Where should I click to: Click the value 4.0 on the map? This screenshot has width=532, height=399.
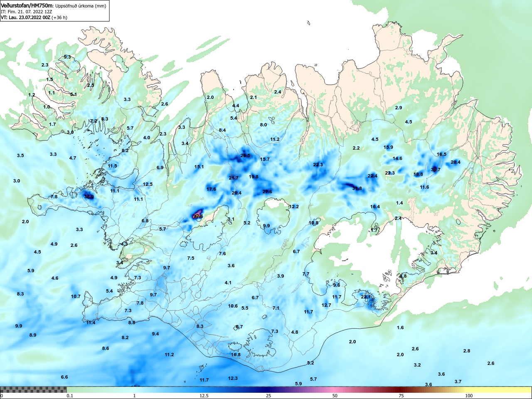point(147,138)
